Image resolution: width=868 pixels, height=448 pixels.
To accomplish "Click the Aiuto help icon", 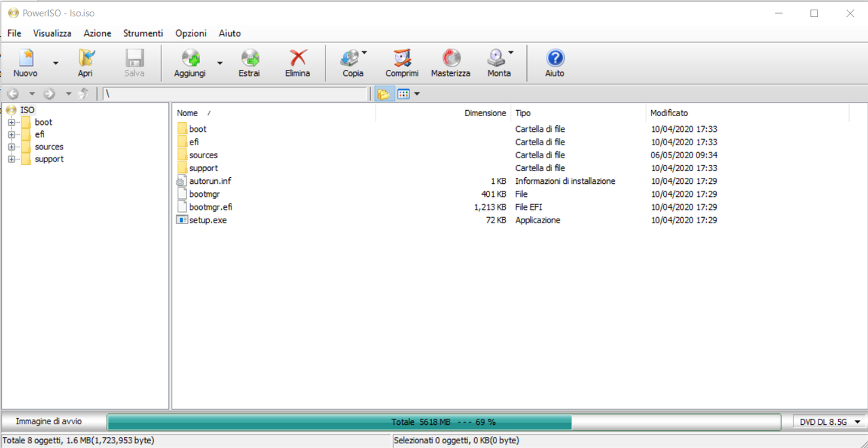I will 555,58.
